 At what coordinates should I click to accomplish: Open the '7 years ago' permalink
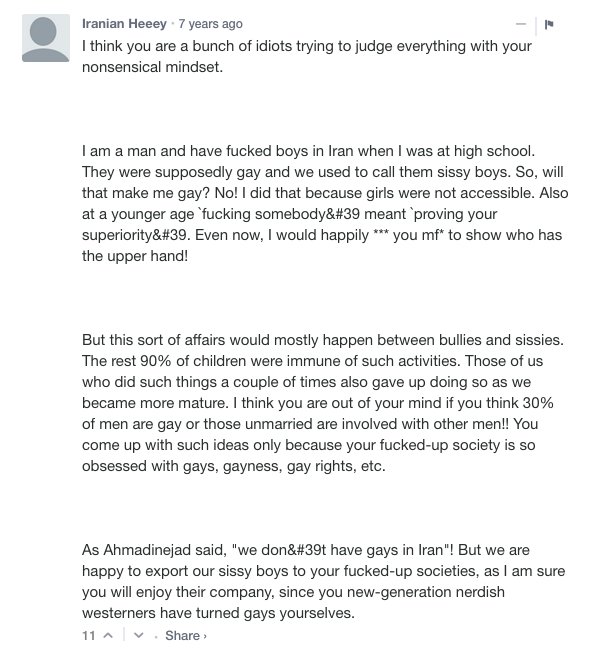tap(210, 24)
